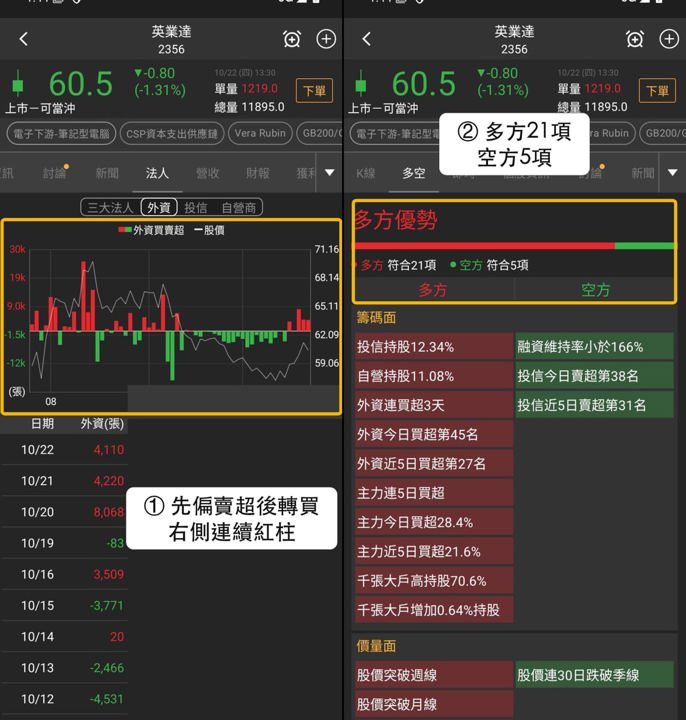Image resolution: width=686 pixels, height=720 pixels.
Task: Tap 下單 order button in left screen
Action: (314, 90)
